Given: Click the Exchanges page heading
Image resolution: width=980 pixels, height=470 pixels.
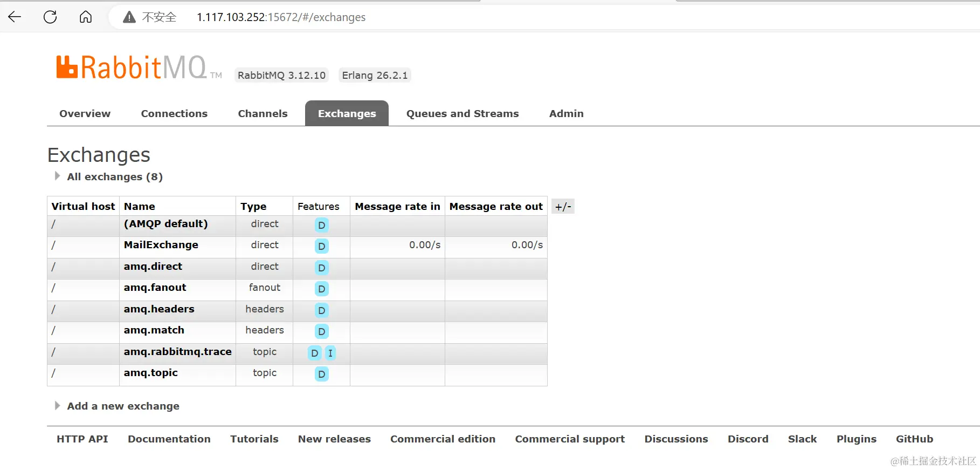Looking at the screenshot, I should pyautogui.click(x=99, y=155).
